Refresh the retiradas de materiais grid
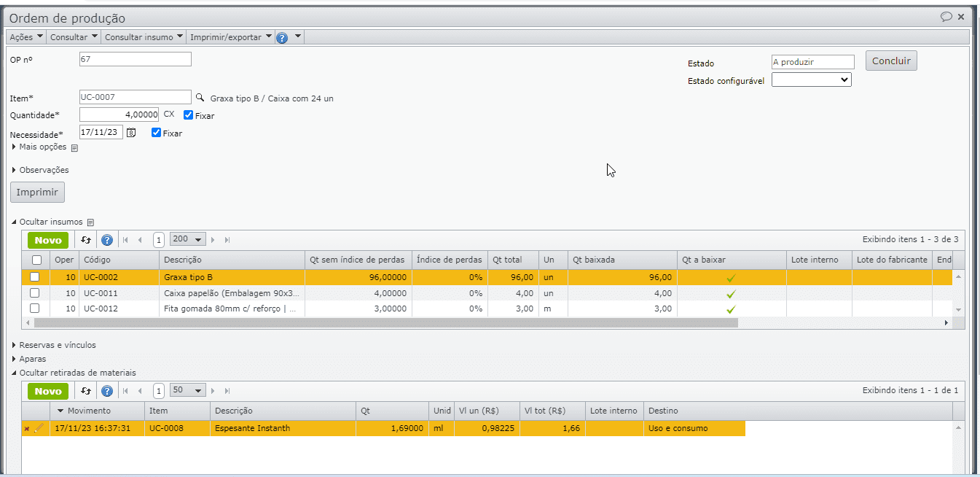This screenshot has height=477, width=980. [86, 391]
